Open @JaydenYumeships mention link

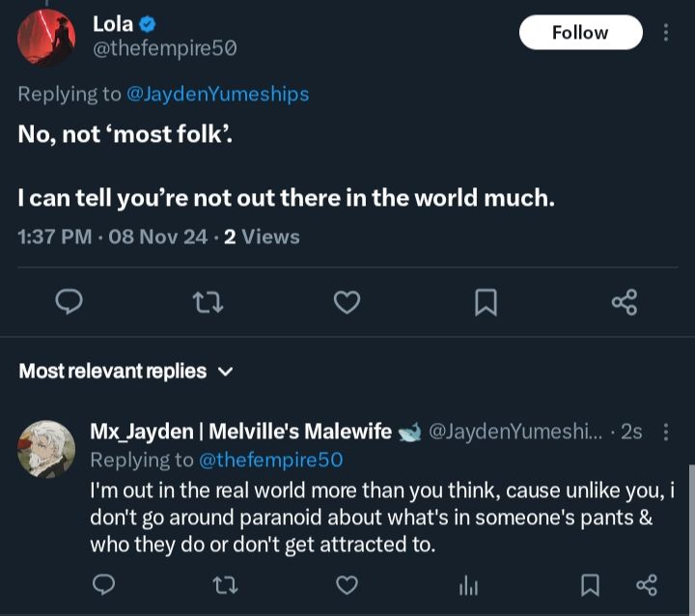pyautogui.click(x=218, y=94)
